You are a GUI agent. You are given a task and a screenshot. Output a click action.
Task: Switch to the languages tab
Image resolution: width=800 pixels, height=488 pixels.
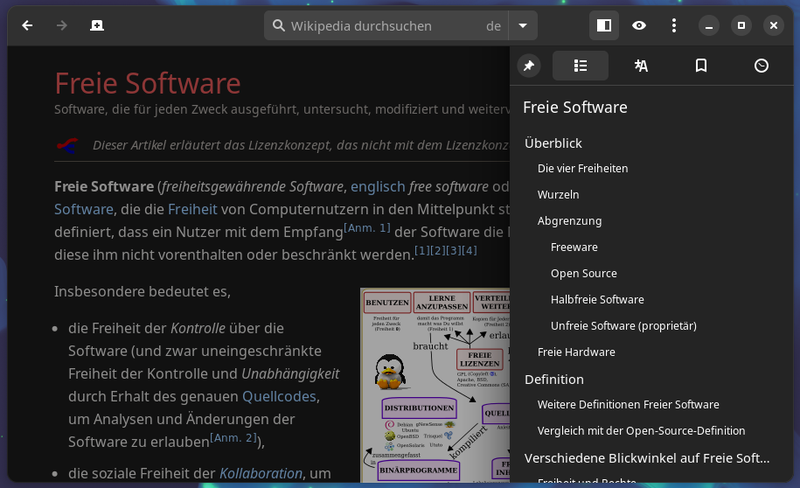(x=641, y=66)
